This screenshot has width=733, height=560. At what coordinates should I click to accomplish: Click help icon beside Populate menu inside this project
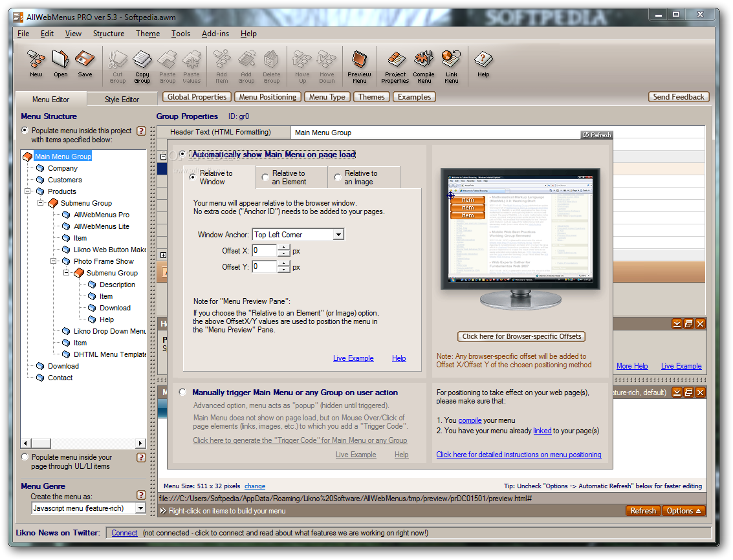(141, 131)
